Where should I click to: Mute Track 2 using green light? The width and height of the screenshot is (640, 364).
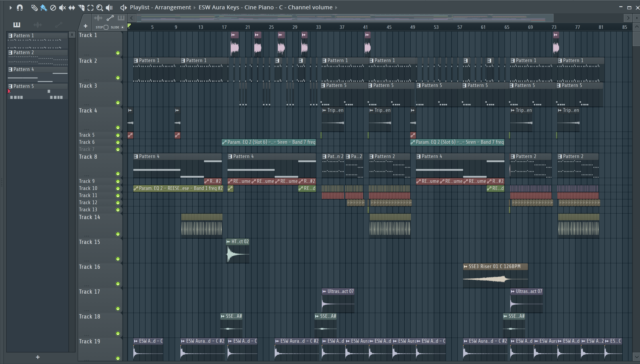click(x=118, y=78)
